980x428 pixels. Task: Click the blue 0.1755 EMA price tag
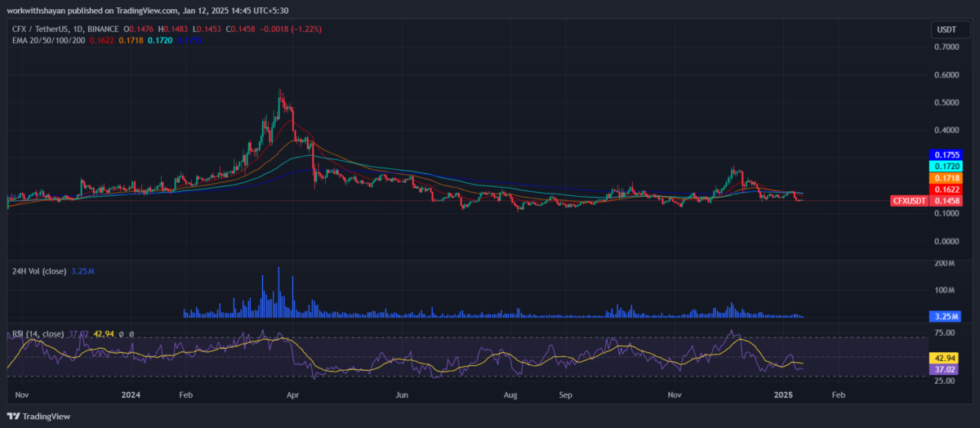[947, 154]
